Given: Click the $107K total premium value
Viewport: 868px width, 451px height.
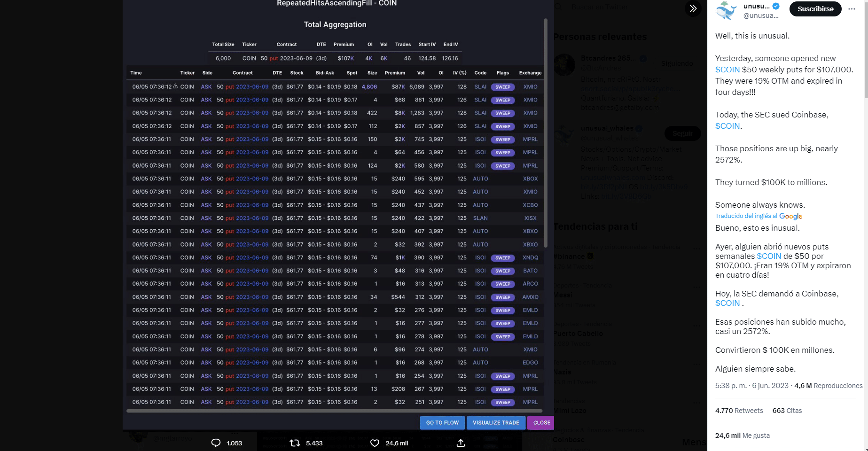Looking at the screenshot, I should click(x=345, y=58).
